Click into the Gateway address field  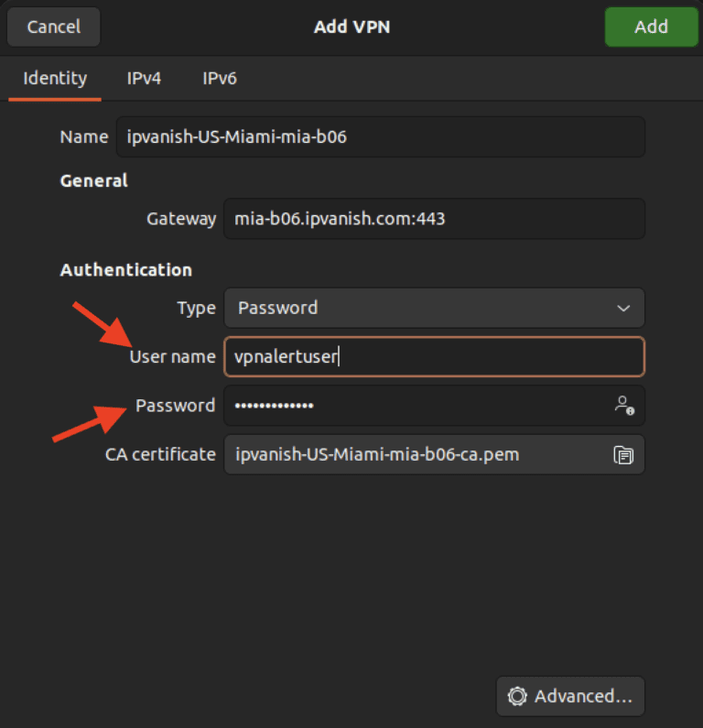click(433, 219)
